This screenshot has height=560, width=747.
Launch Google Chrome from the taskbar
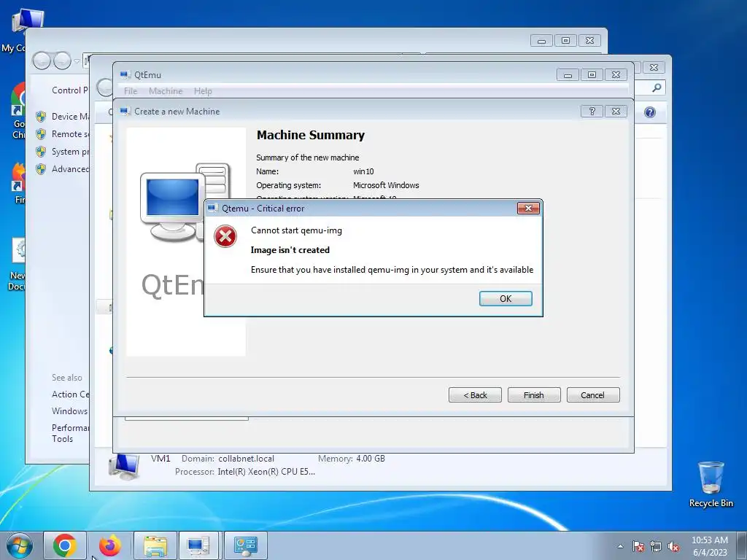coord(65,545)
